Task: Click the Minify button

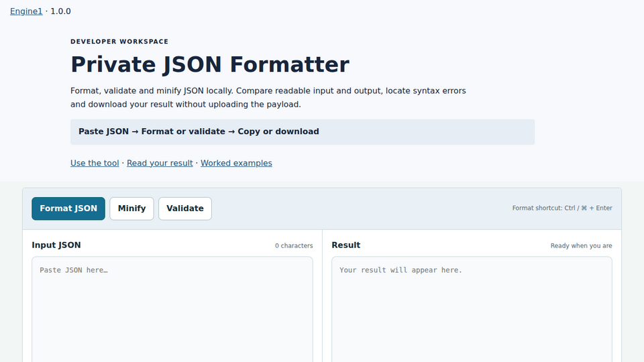Action: [131, 208]
